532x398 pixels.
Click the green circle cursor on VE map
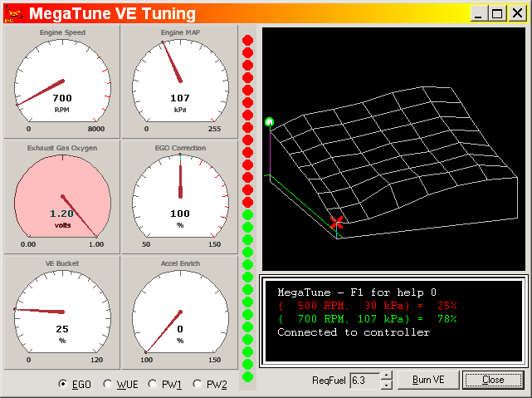tap(269, 122)
